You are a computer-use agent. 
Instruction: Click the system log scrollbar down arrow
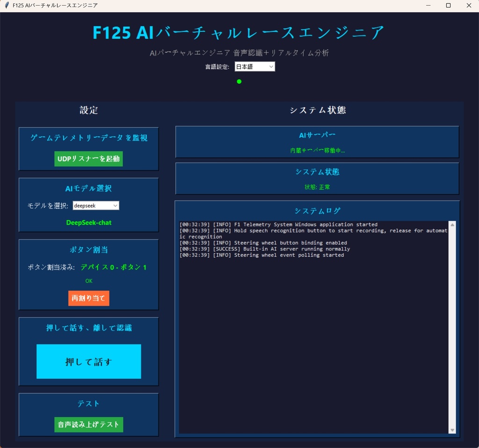click(x=452, y=430)
